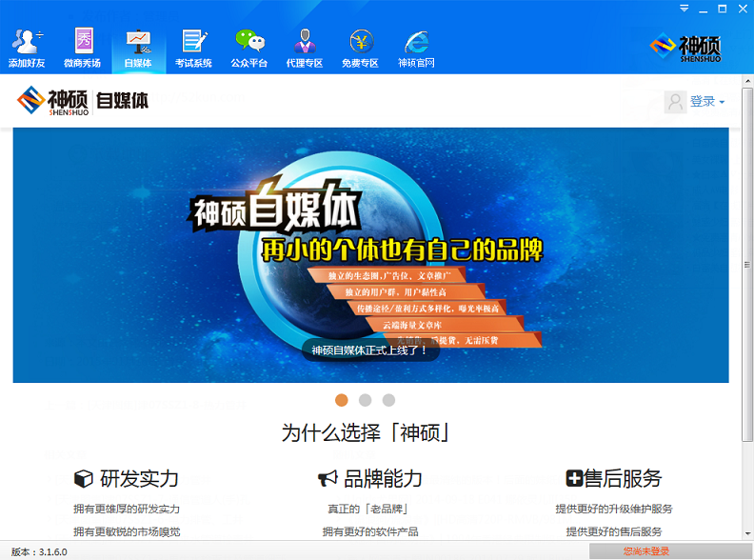Viewport: 754px width, 560px height.
Task: Click the 神硕 自媒体 page logo
Action: pos(83,100)
